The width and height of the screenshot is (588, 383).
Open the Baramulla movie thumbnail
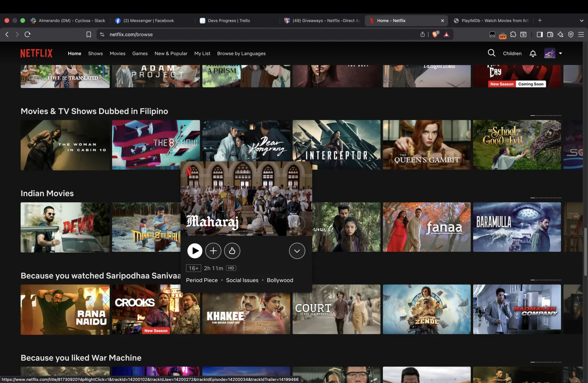click(517, 227)
